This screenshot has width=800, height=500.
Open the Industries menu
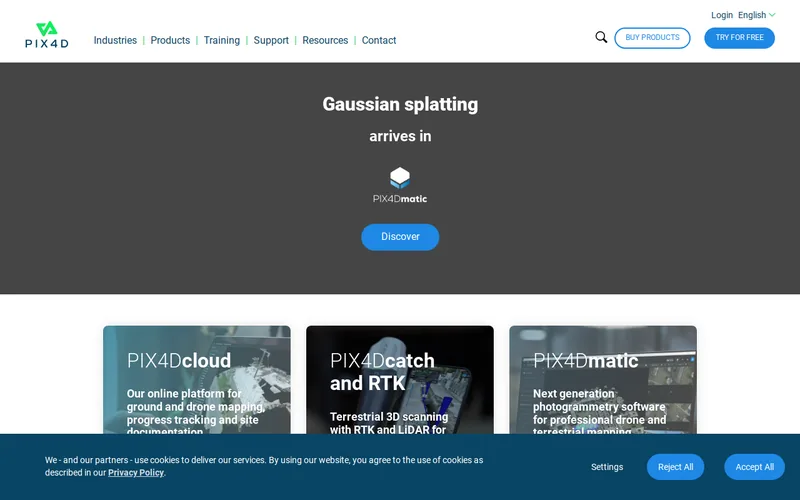coord(115,40)
